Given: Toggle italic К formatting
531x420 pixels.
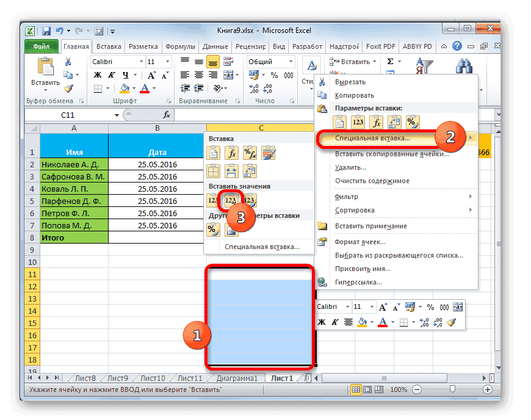Looking at the screenshot, I should coord(112,74).
